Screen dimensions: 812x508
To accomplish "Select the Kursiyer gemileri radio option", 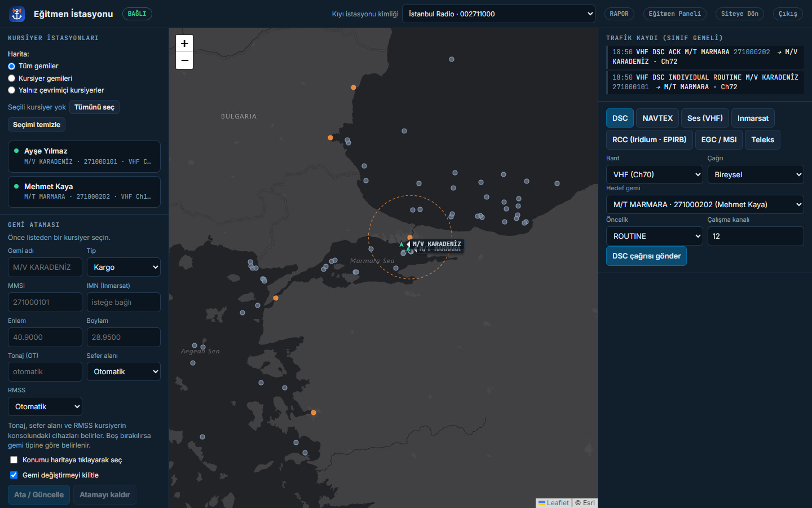I will pyautogui.click(x=11, y=78).
